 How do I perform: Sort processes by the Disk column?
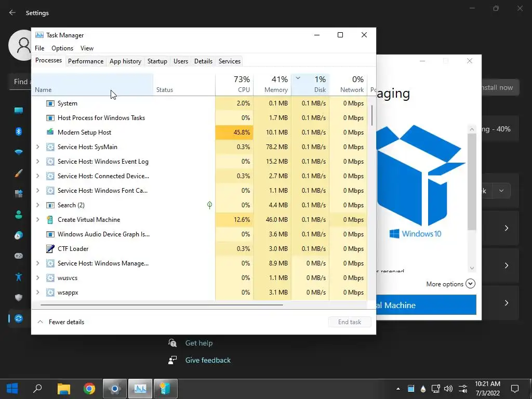310,85
